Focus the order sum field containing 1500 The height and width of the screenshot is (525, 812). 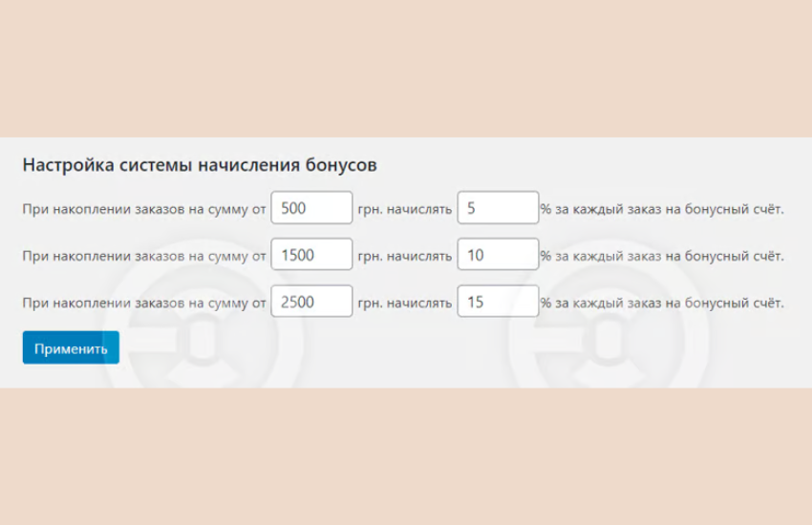tap(311, 255)
